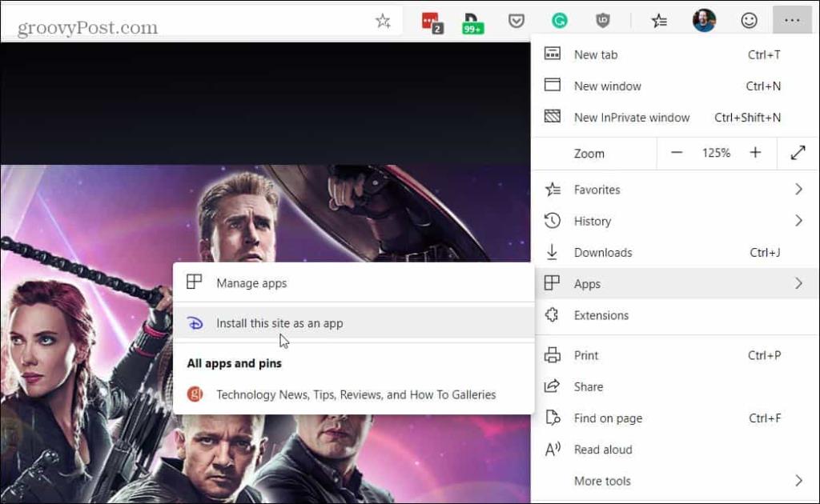Click the Disney logo icon in submenu
Screen dimensions: 820x504
[195, 323]
